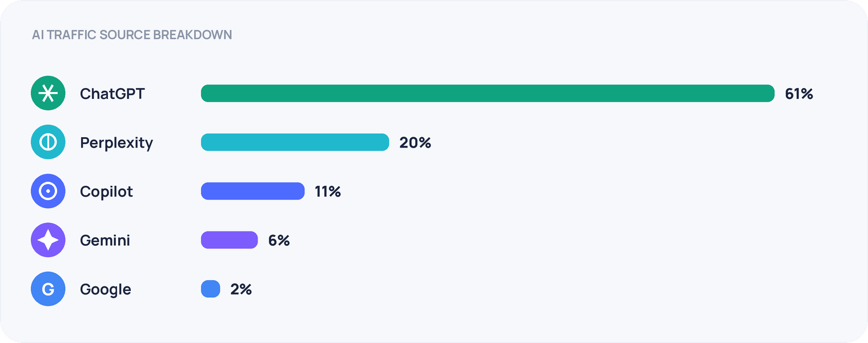Screen dimensions: 868x343
Task: Select the Google label
Action: point(106,290)
